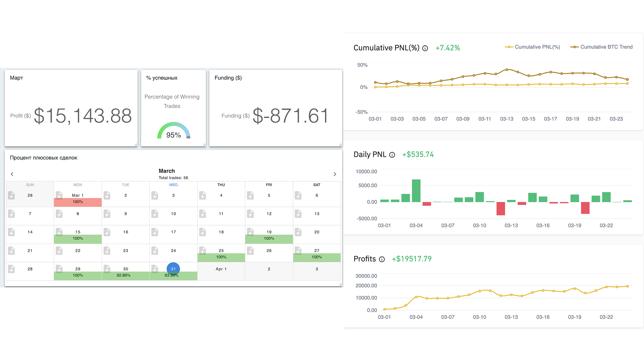This screenshot has width=644, height=362.
Task: Click the +$19517.79 profits value
Action: (x=412, y=259)
